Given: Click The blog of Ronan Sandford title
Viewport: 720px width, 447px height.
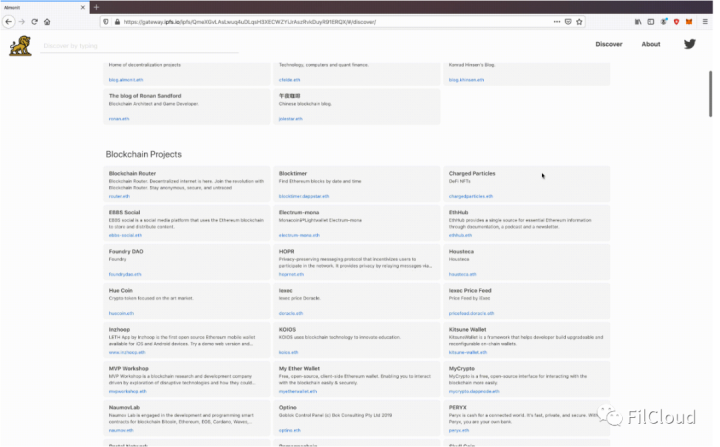Looking at the screenshot, I should click(145, 96).
